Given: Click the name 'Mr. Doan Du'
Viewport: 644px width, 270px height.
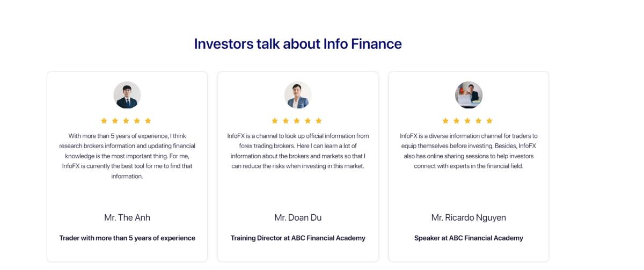Looking at the screenshot, I should [298, 217].
